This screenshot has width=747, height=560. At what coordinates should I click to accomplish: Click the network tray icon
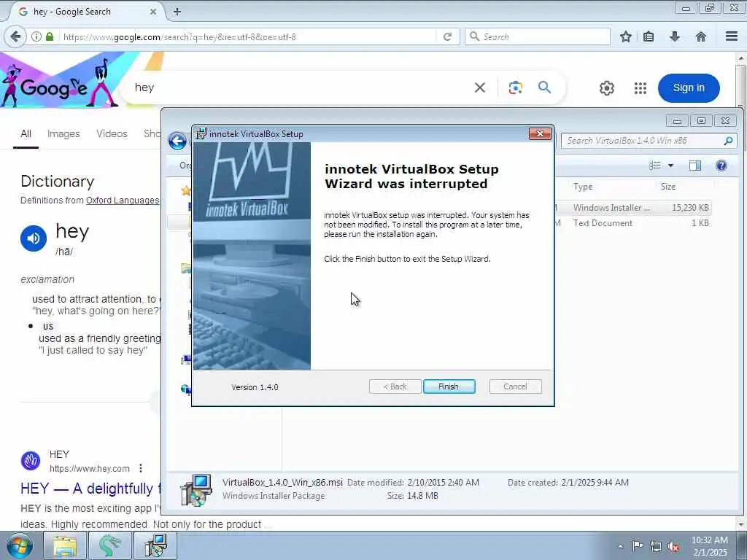(656, 546)
